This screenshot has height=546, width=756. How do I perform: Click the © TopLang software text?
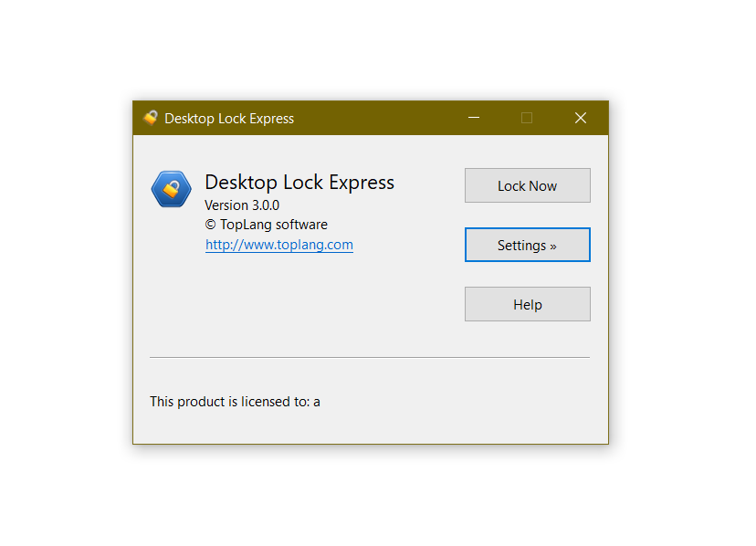[x=266, y=225]
